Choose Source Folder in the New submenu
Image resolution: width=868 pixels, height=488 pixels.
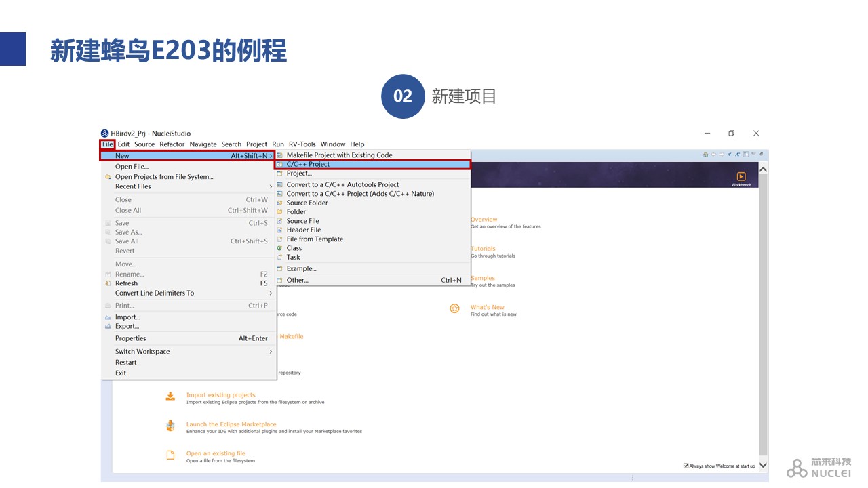tap(307, 203)
